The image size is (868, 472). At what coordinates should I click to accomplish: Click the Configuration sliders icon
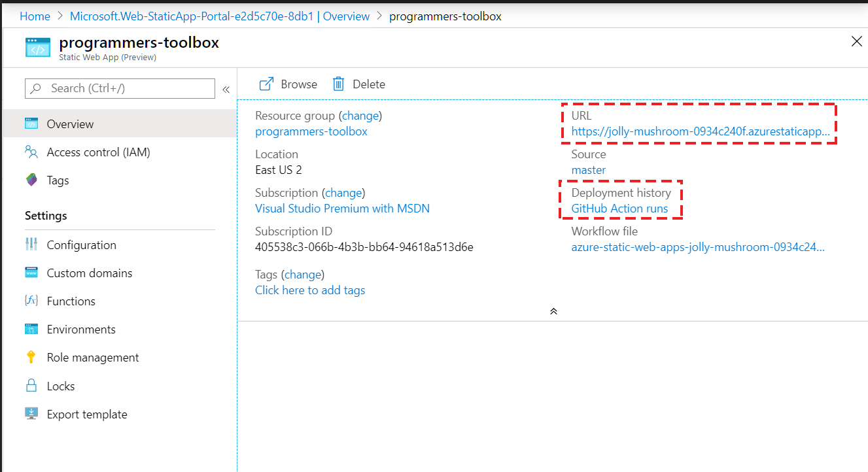click(31, 244)
